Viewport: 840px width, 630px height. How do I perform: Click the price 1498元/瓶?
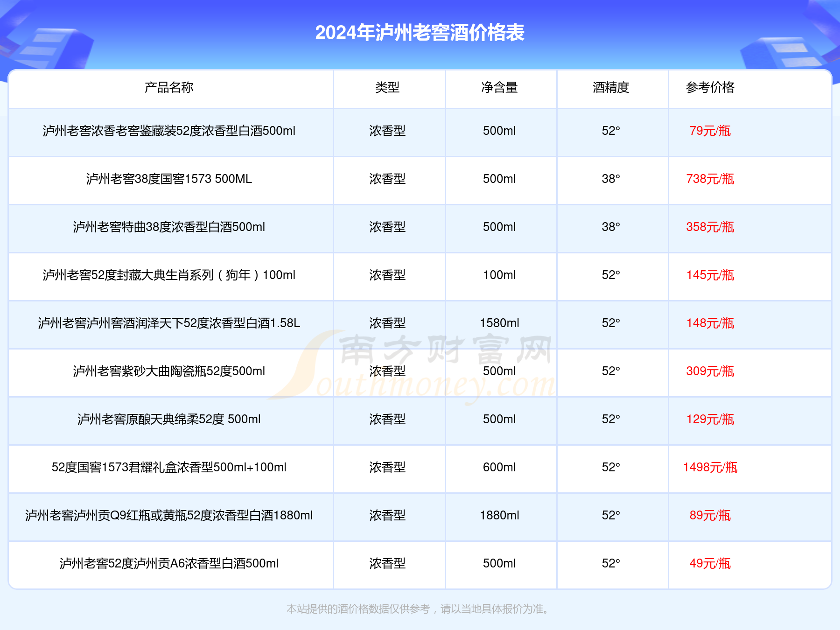point(710,468)
